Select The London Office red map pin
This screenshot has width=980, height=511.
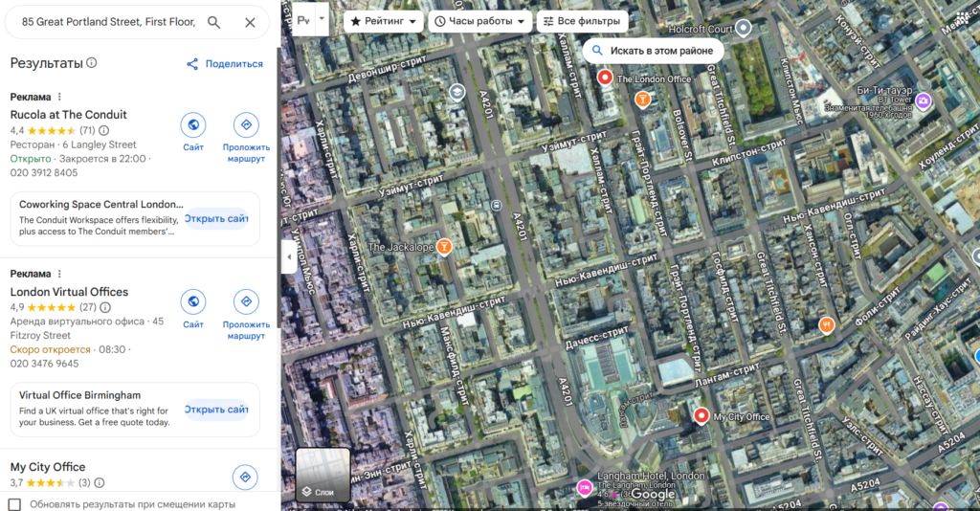pyautogui.click(x=605, y=78)
